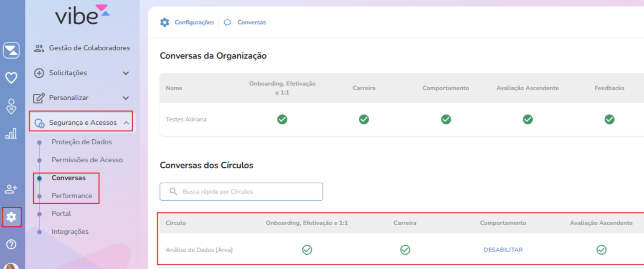
Task: Click the add user icon
Action: [11, 189]
